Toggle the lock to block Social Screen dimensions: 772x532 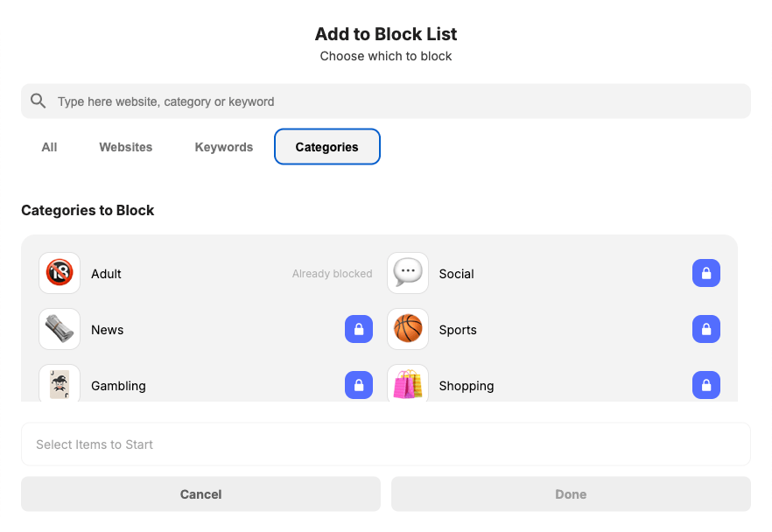pyautogui.click(x=706, y=273)
